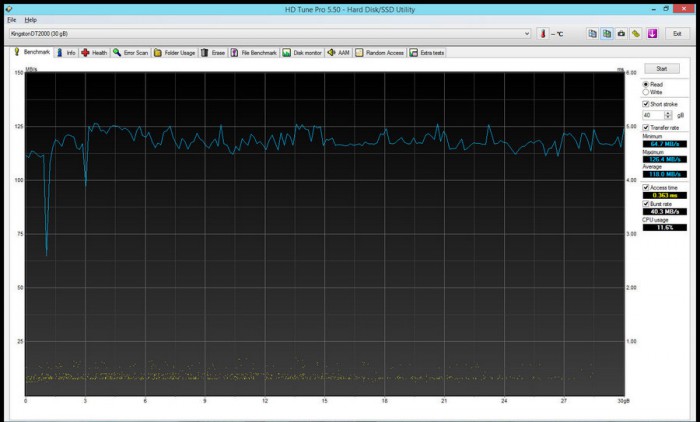Click the yellow tag options icon

636,33
